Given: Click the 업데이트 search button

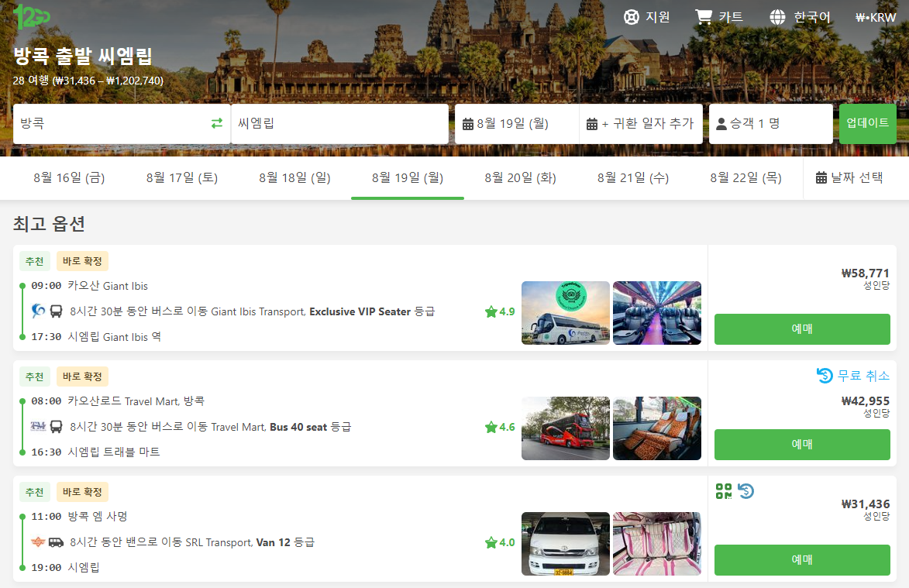Looking at the screenshot, I should click(867, 123).
